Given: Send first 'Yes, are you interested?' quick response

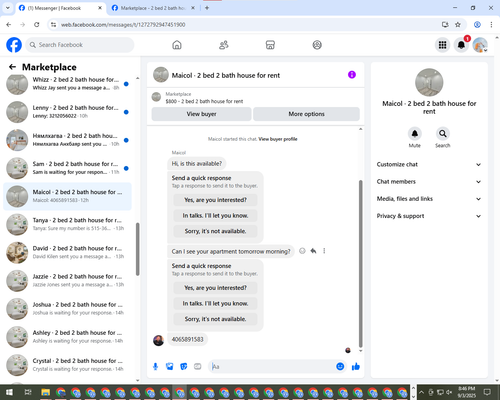Looking at the screenshot, I should [215, 200].
